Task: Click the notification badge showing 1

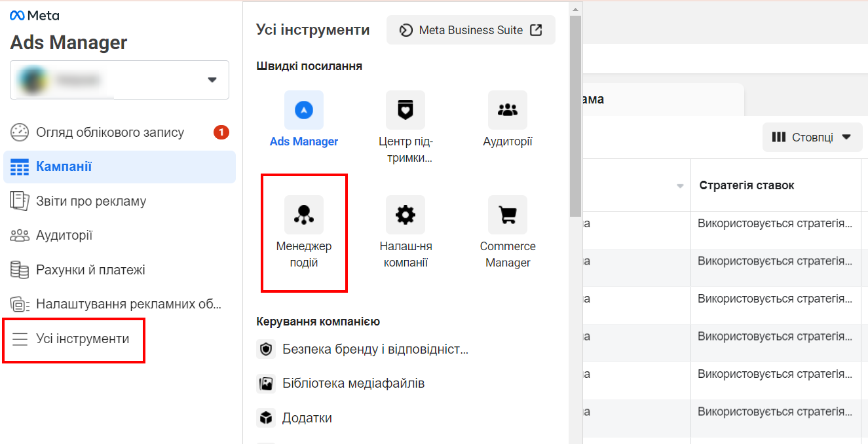Action: point(221,132)
